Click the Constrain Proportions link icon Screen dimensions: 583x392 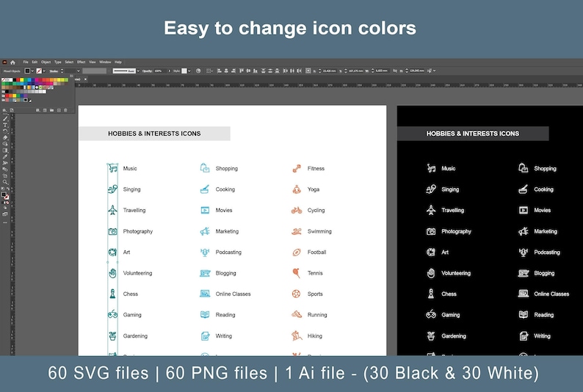click(394, 70)
